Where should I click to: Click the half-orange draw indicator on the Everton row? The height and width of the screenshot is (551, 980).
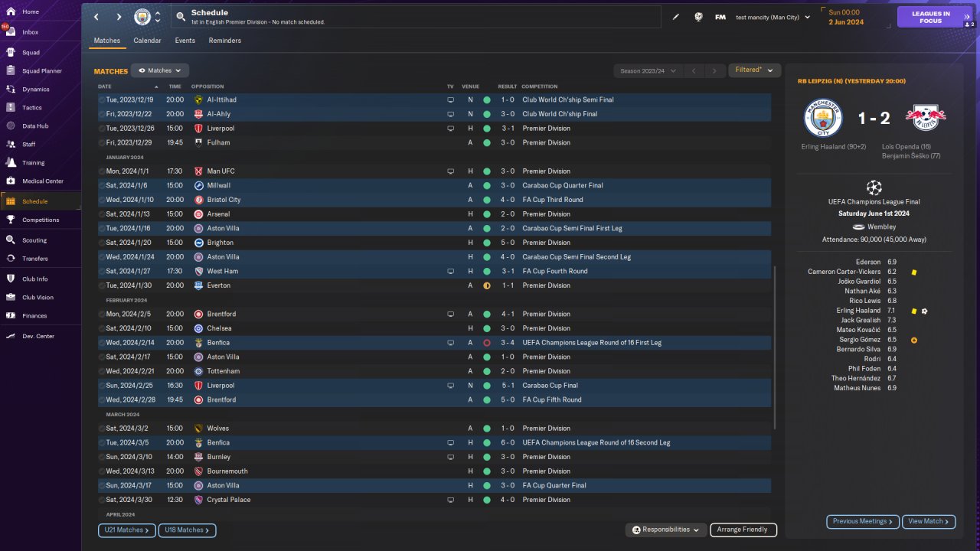[x=486, y=285]
